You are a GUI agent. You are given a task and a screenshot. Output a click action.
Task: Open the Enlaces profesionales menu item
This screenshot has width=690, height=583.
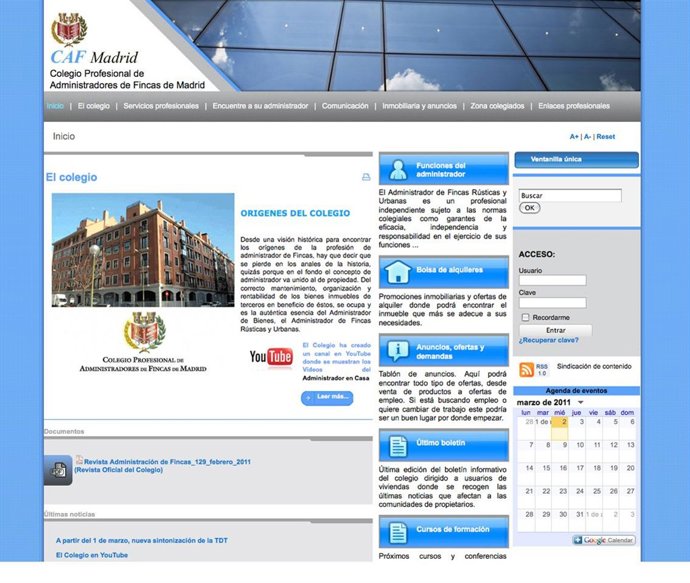(574, 106)
